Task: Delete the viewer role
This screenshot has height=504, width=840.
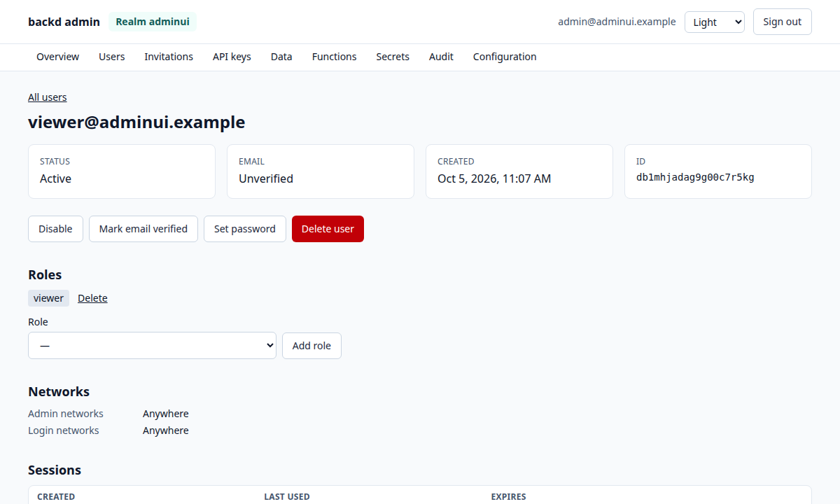Action: (92, 298)
